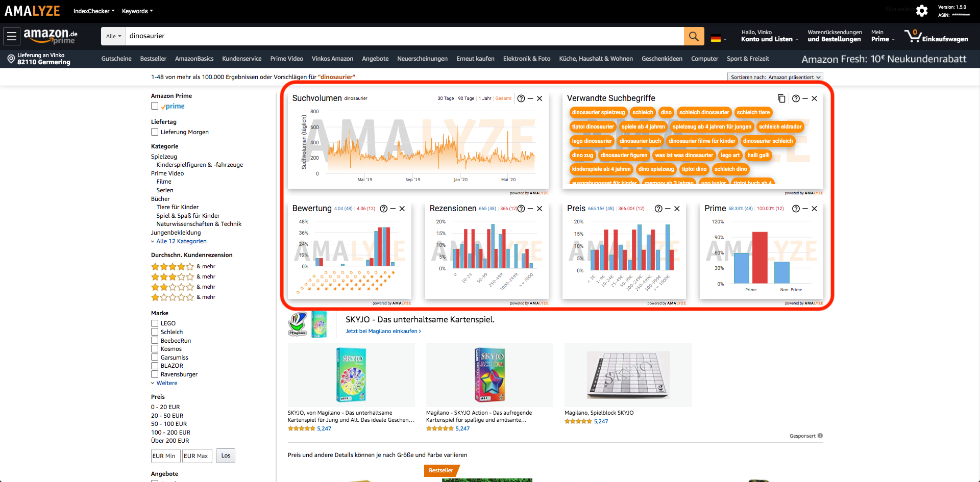
Task: Open Konto und Listen dropdown
Action: [769, 36]
